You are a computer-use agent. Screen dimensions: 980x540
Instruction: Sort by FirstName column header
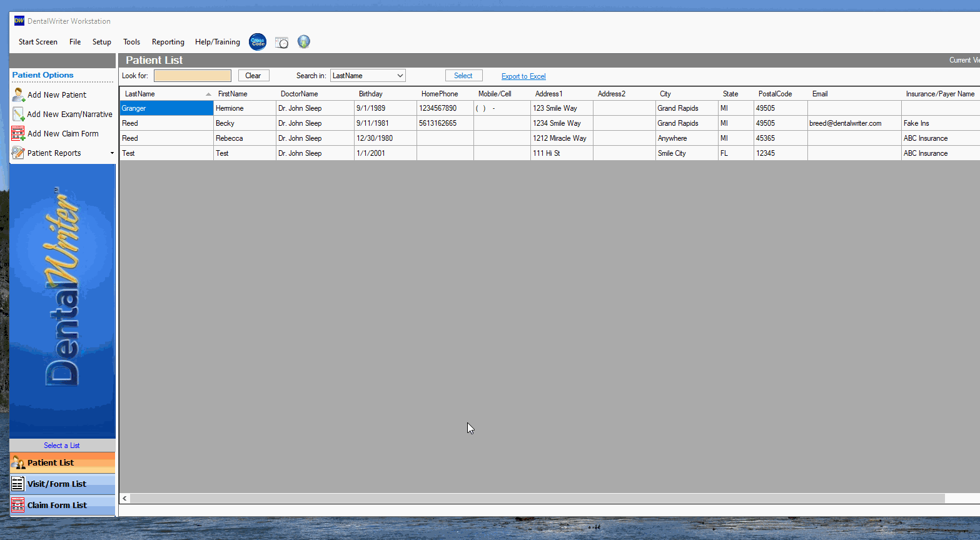coord(245,94)
